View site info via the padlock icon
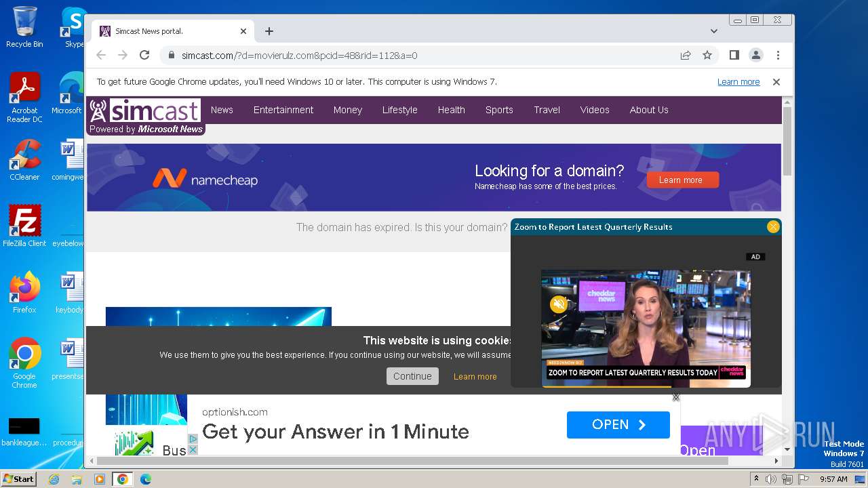This screenshot has height=488, width=868. pos(172,56)
